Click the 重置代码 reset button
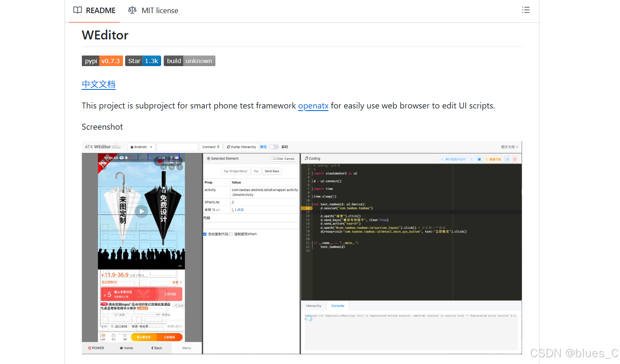Image resolution: width=620 pixels, height=364 pixels. (493, 159)
